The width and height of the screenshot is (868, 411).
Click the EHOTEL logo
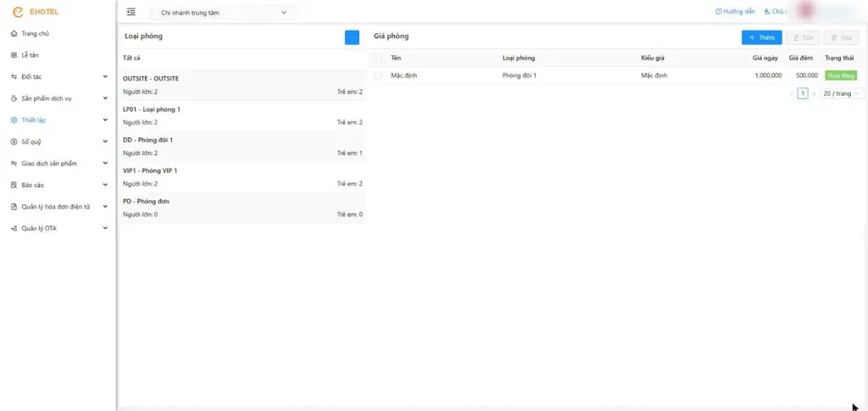tap(35, 12)
